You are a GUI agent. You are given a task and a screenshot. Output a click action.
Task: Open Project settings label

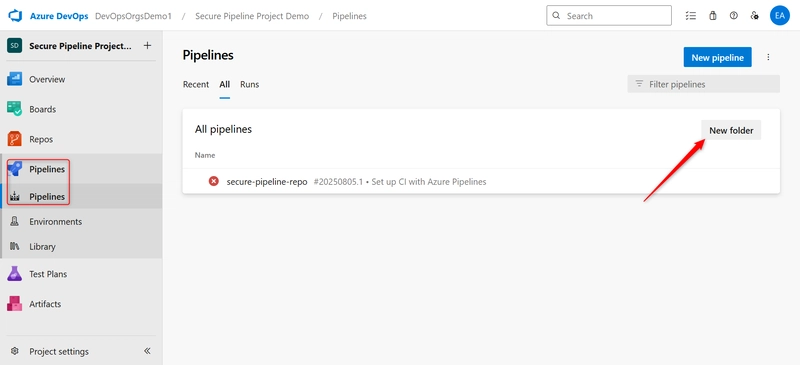pyautogui.click(x=59, y=351)
